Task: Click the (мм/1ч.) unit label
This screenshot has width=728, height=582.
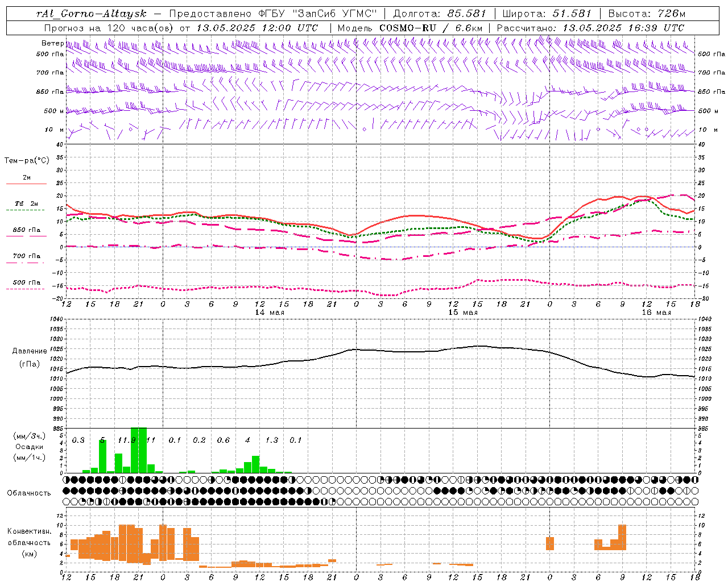Action: [x=29, y=458]
